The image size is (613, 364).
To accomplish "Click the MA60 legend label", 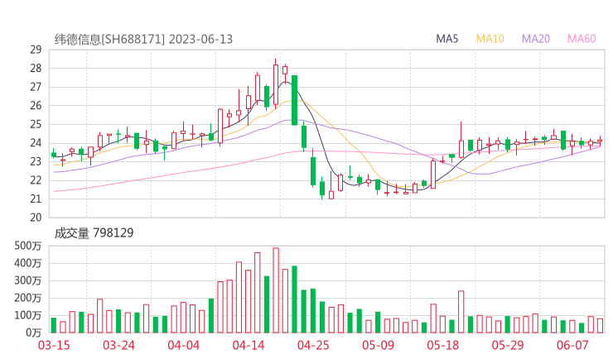I will pyautogui.click(x=582, y=39).
